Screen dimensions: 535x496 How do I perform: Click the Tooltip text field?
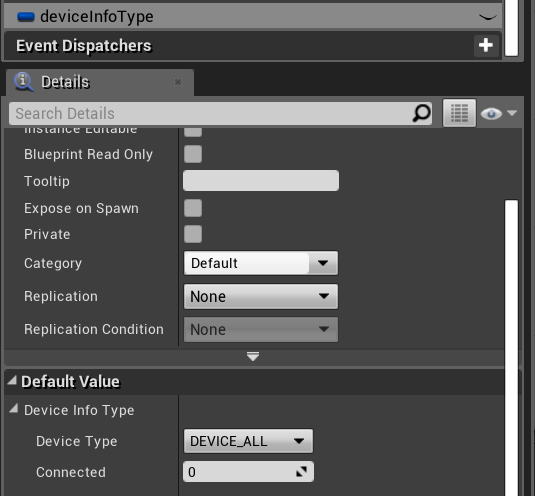261,180
